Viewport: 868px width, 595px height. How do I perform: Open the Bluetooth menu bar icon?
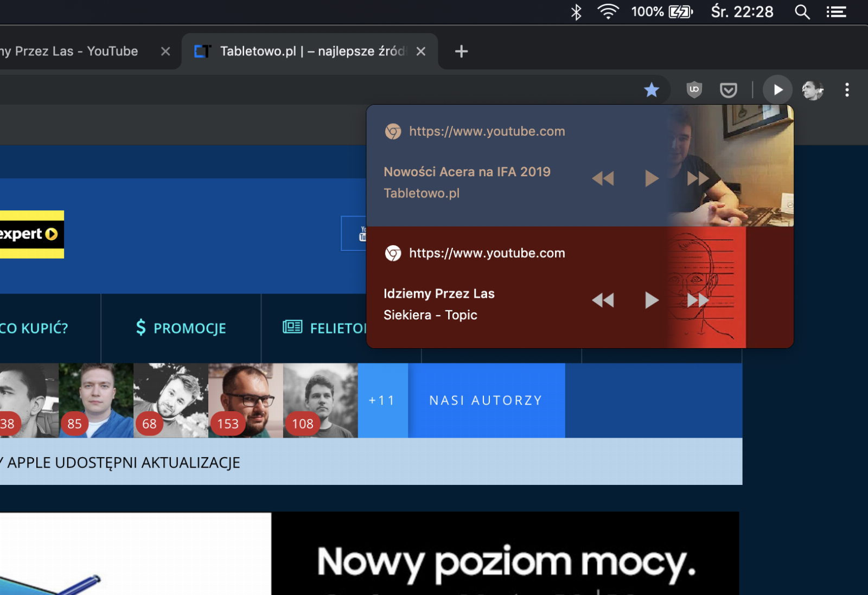(576, 12)
